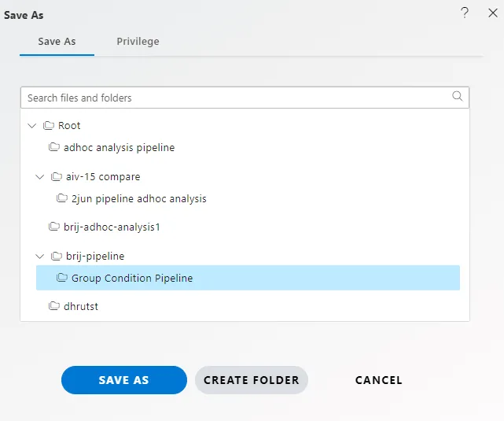Click the brij-pipeline folder icon
504x421 pixels.
[57, 256]
